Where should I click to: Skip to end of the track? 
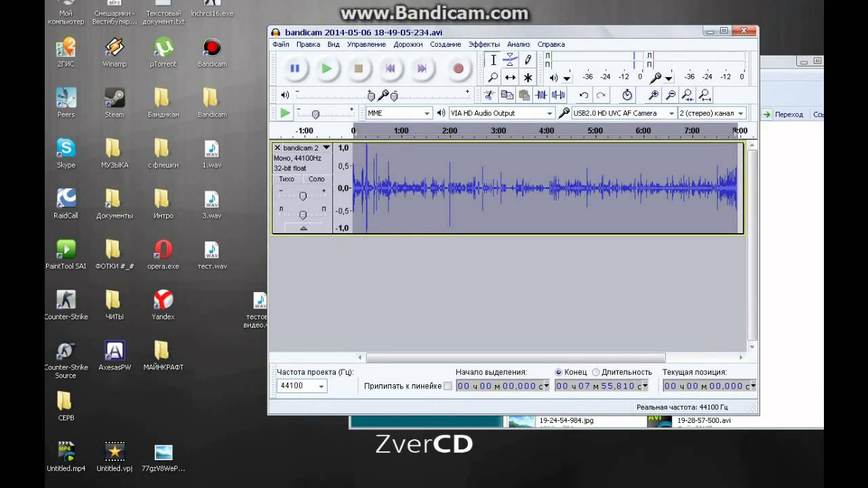[x=422, y=68]
